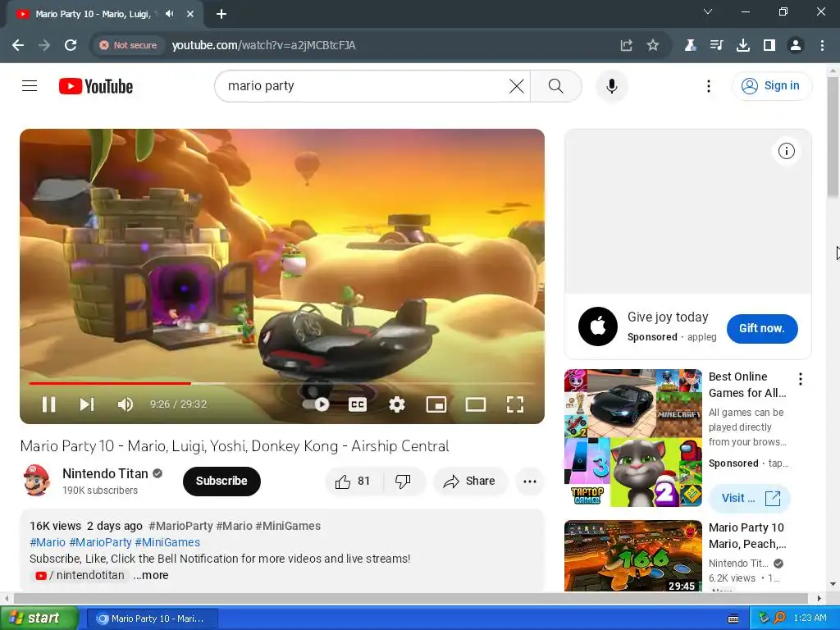Open Best Online Games ad thumbnail
840x630 pixels.
coord(632,438)
